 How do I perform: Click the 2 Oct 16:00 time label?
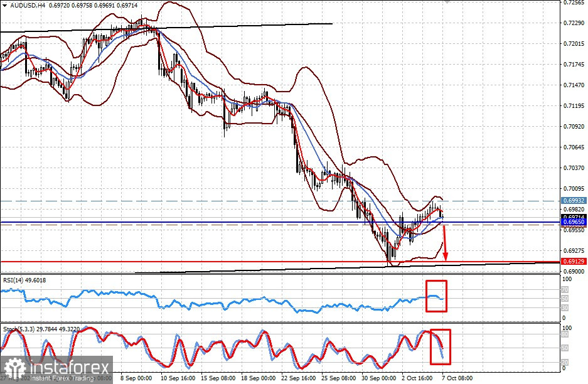(x=417, y=378)
